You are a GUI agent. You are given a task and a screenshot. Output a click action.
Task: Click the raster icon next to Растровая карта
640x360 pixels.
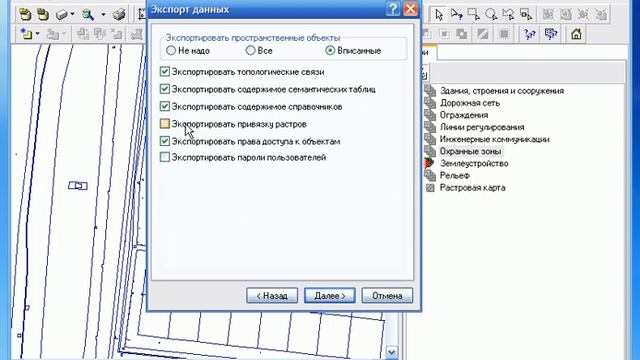pyautogui.click(x=430, y=188)
